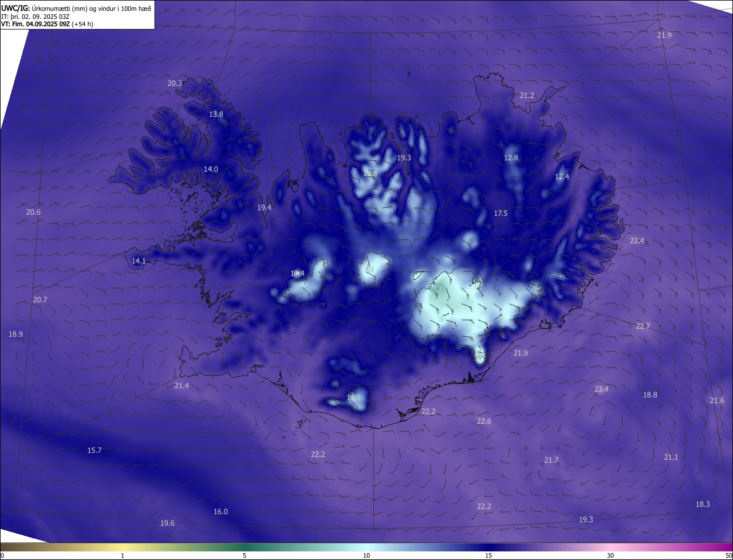Select the 21.1 value label
Viewport: 733px width, 560px height.
click(671, 458)
